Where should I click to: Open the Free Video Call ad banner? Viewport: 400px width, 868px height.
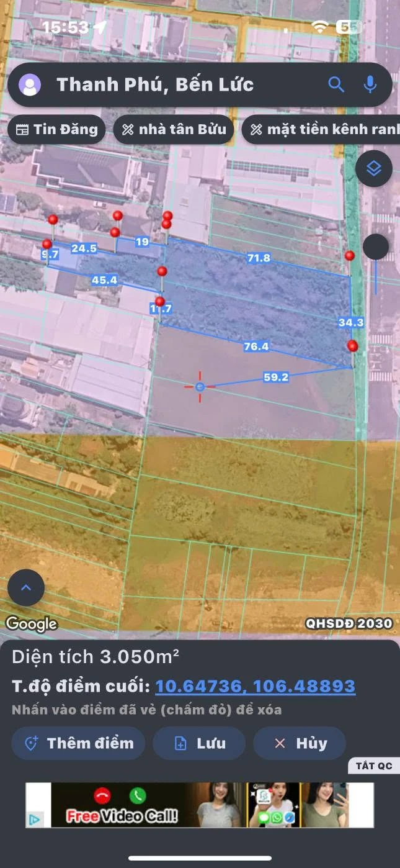(200, 805)
